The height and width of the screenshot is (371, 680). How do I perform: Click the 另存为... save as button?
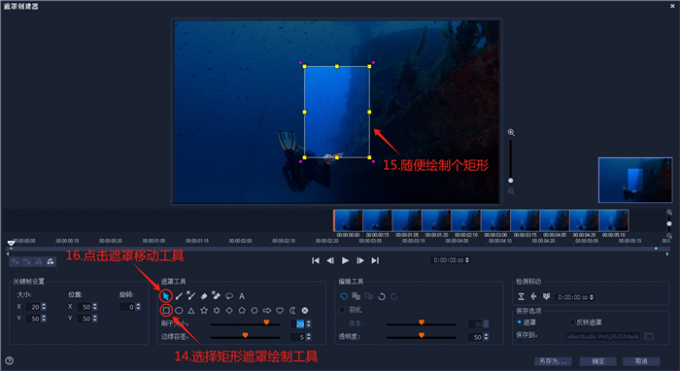pyautogui.click(x=553, y=361)
